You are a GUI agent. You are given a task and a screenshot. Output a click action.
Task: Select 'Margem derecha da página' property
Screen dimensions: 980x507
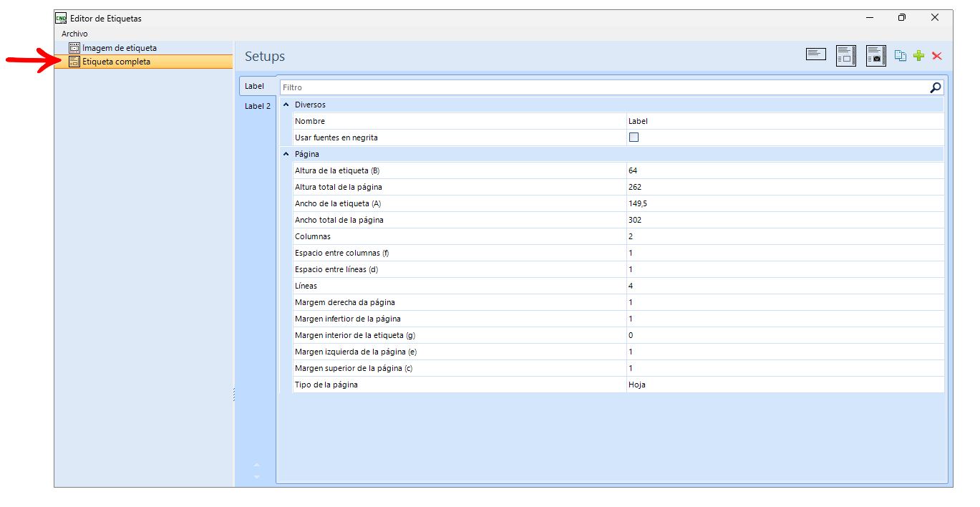coord(345,302)
